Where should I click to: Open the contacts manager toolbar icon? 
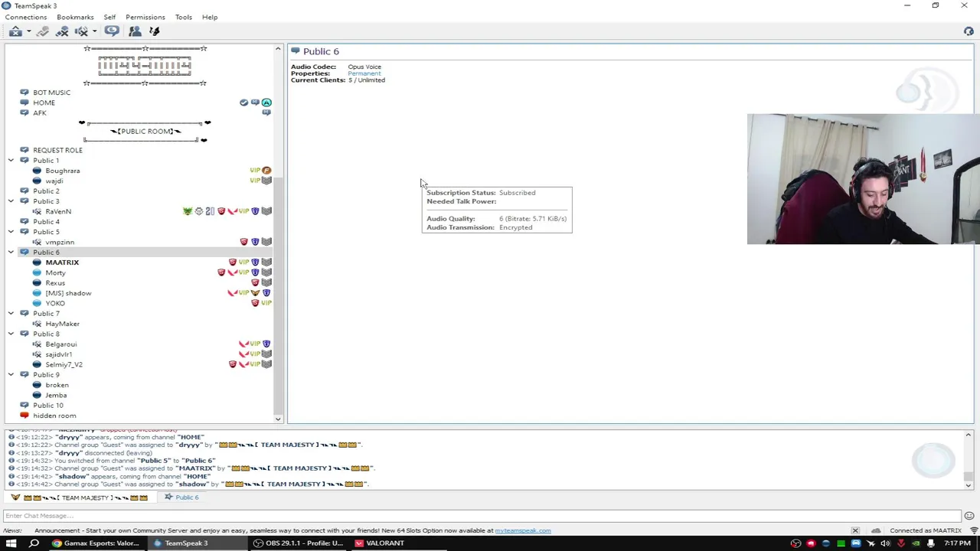coord(135,31)
